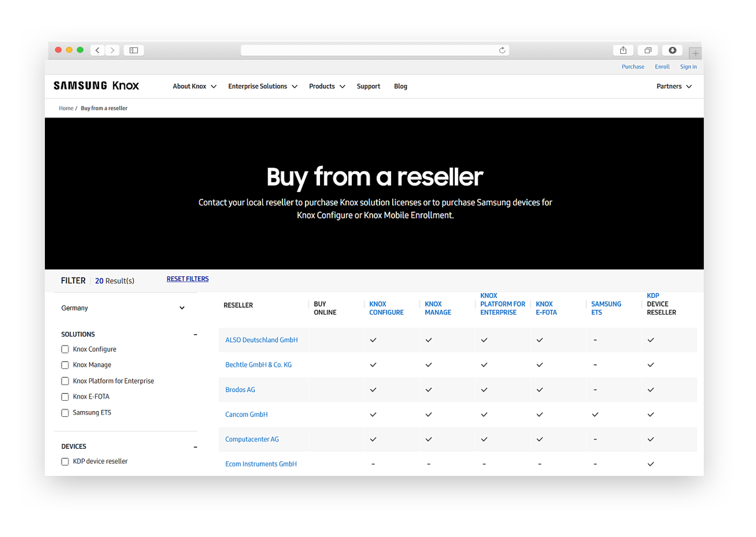
Task: Open the share icon in toolbar
Action: 623,50
